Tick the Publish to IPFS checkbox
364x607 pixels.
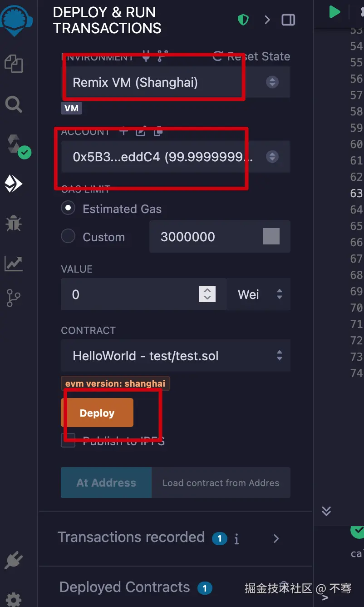click(68, 440)
